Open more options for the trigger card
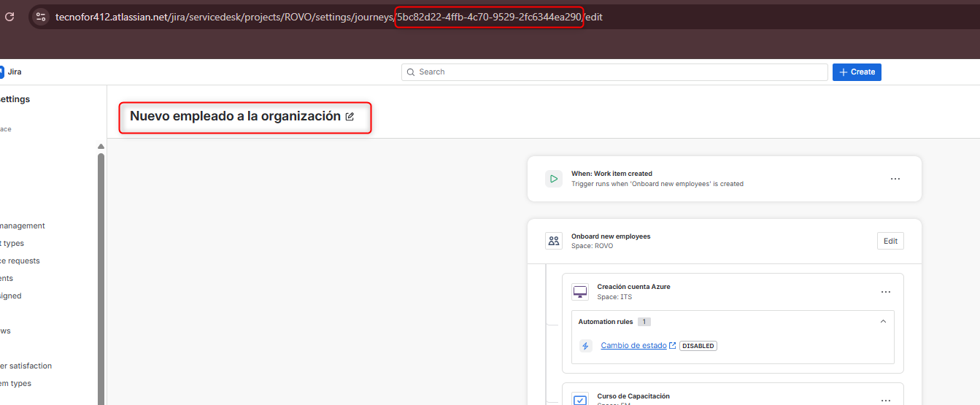980x405 pixels. [895, 179]
